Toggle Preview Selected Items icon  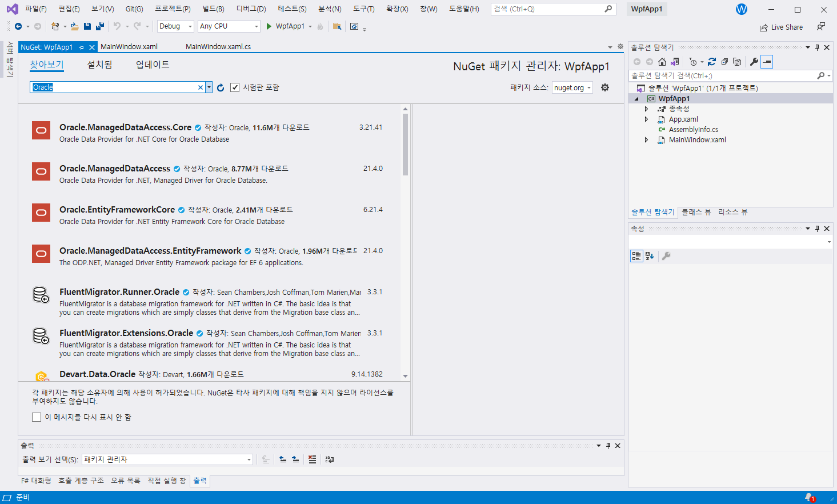(767, 62)
